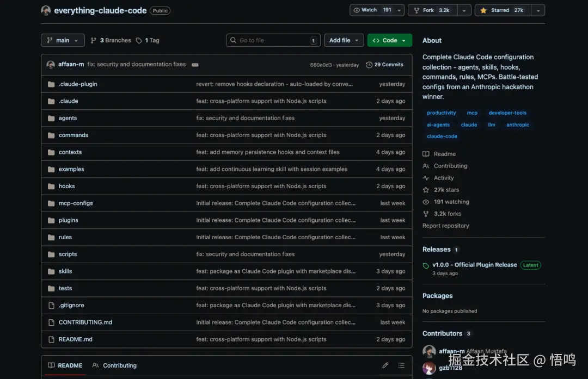
Task: Open the Watch notifications dropdown
Action: (x=377, y=10)
